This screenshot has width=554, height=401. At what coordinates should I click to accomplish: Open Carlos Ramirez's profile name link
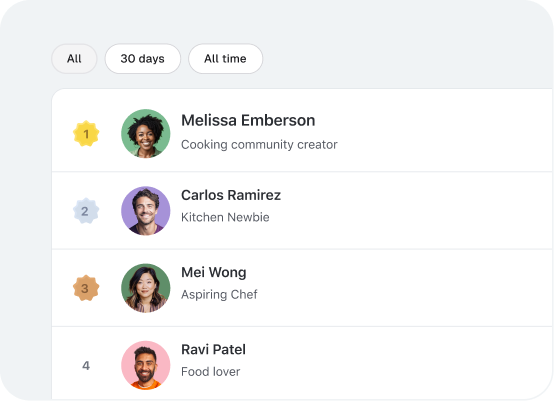click(231, 195)
